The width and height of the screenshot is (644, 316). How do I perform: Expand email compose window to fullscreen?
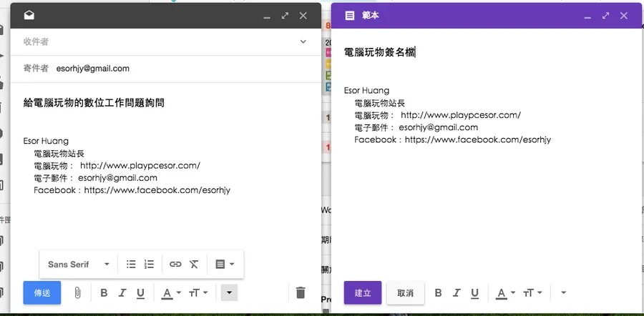(285, 16)
